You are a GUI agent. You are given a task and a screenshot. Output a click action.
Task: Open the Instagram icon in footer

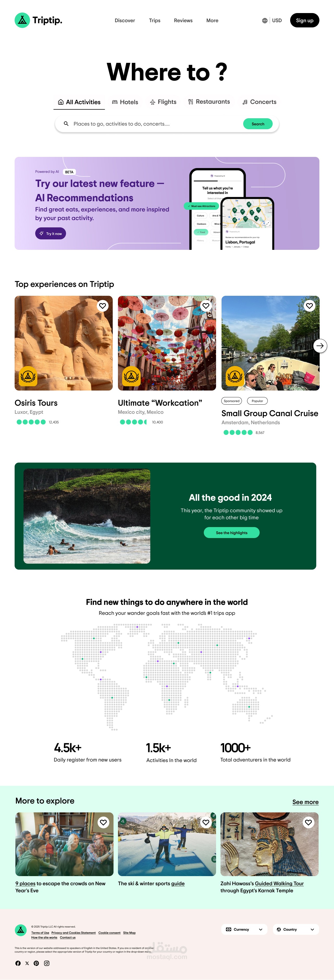click(47, 963)
